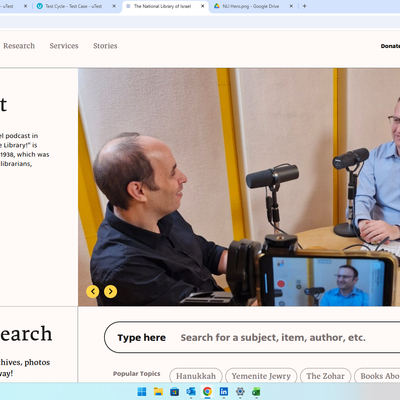Open File Explorer from taskbar
The width and height of the screenshot is (400, 400).
click(158, 392)
